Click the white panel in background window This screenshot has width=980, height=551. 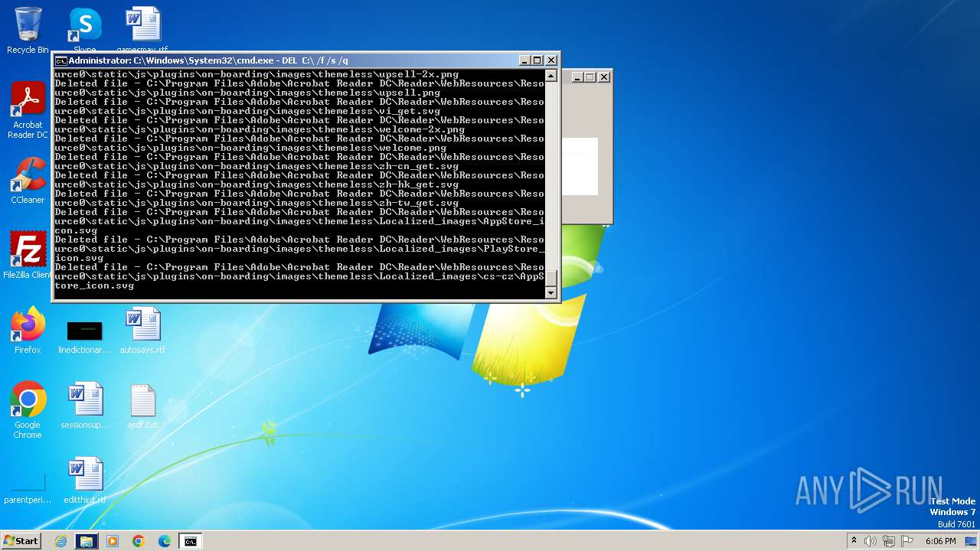coord(580,167)
